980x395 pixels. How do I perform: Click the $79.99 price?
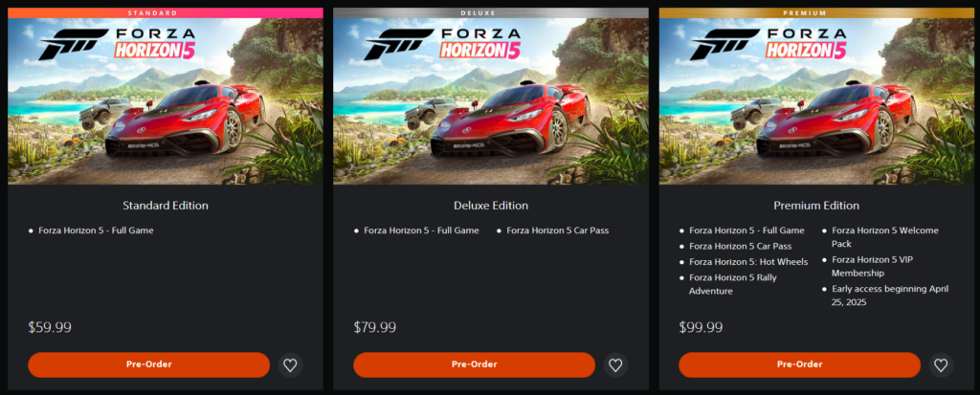[x=375, y=327]
